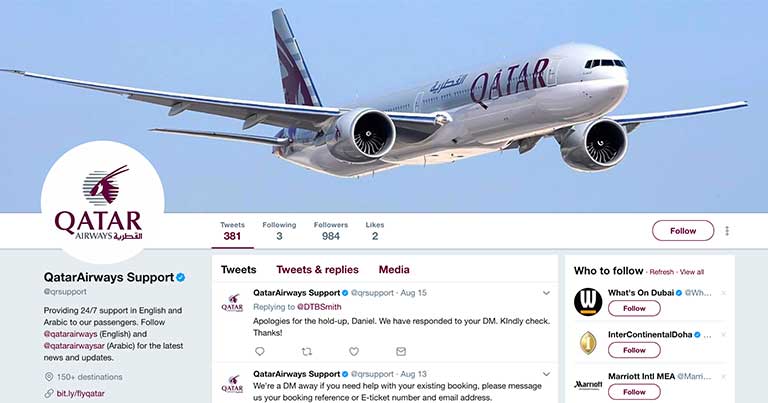Open the three-dot more options menu beside Follow
This screenshot has width=768, height=403.
(x=727, y=231)
